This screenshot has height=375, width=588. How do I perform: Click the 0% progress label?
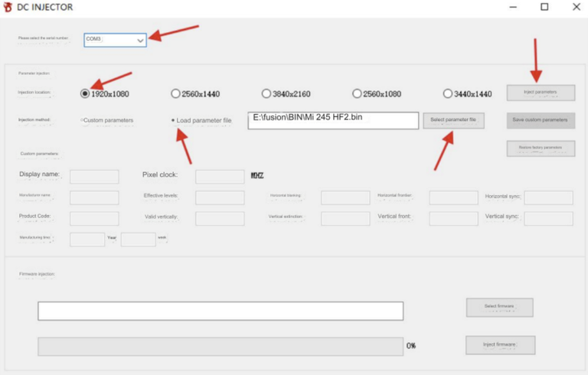coord(411,346)
